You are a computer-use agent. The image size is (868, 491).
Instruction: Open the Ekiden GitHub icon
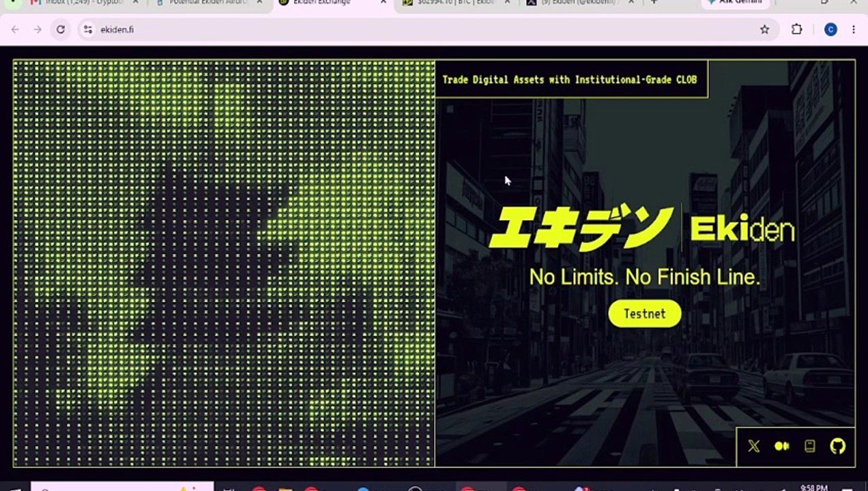[838, 446]
